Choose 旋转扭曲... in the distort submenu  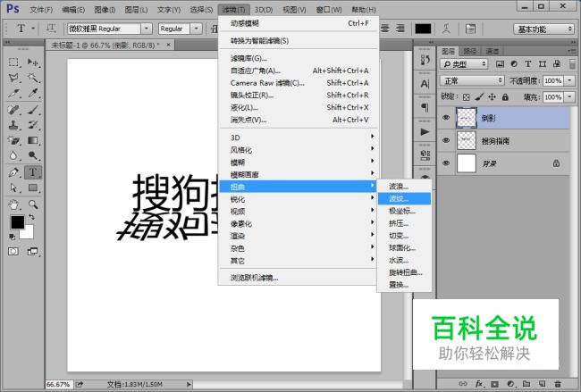[404, 272]
